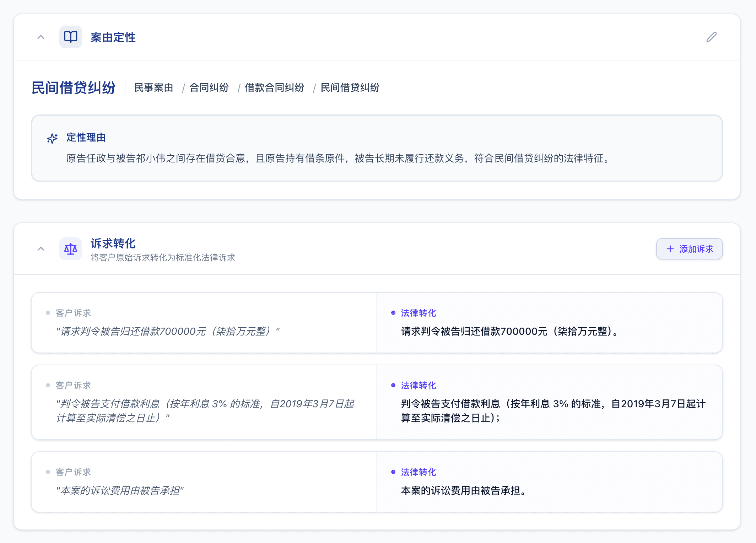The image size is (756, 543).
Task: Click the 诉求转化 section title
Action: pos(113,243)
